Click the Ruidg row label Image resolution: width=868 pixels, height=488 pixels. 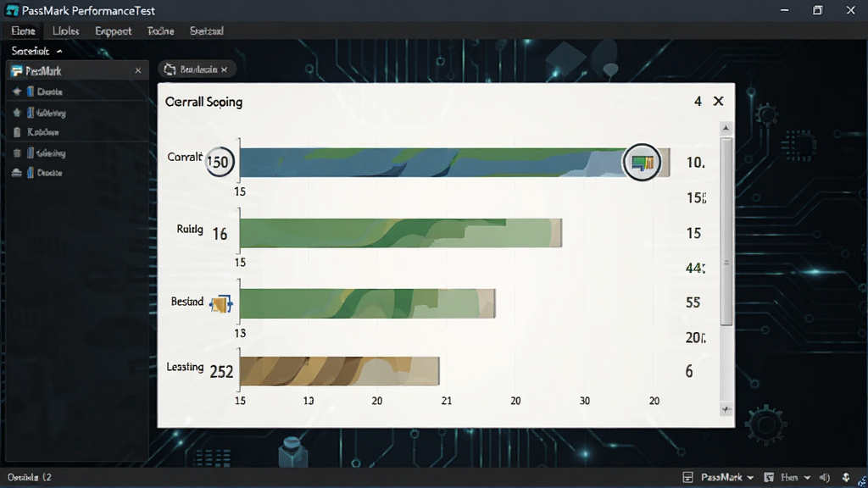[x=190, y=229]
